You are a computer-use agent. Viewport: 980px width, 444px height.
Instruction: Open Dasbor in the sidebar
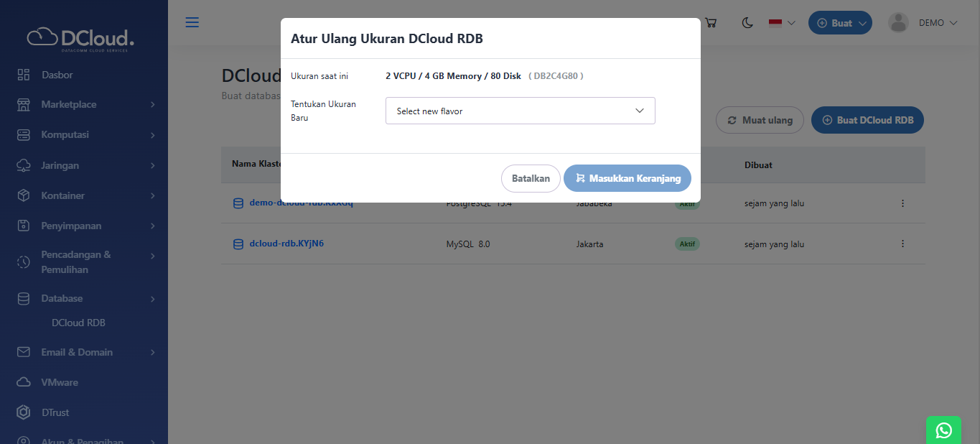57,75
